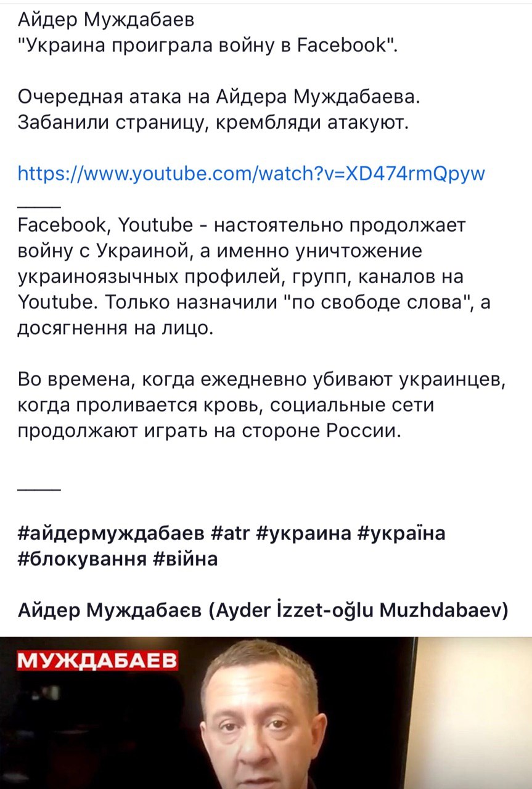532x789 pixels.
Task: Click the quote "Украина проиграла войну в Facebook"
Action: coord(204,46)
